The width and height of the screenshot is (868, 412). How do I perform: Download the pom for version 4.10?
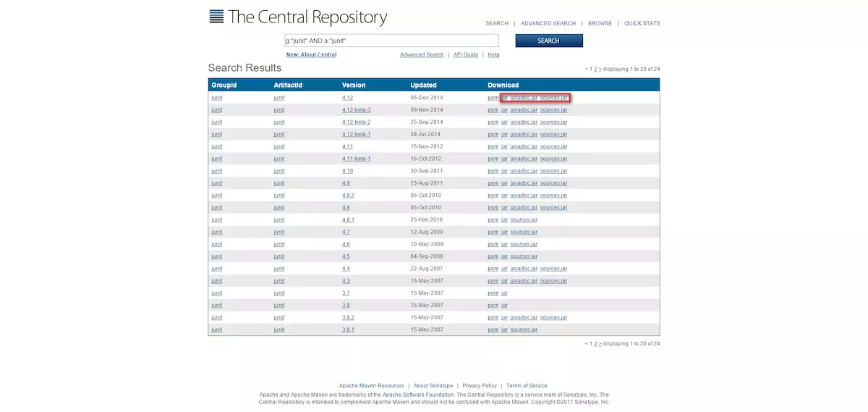click(493, 171)
